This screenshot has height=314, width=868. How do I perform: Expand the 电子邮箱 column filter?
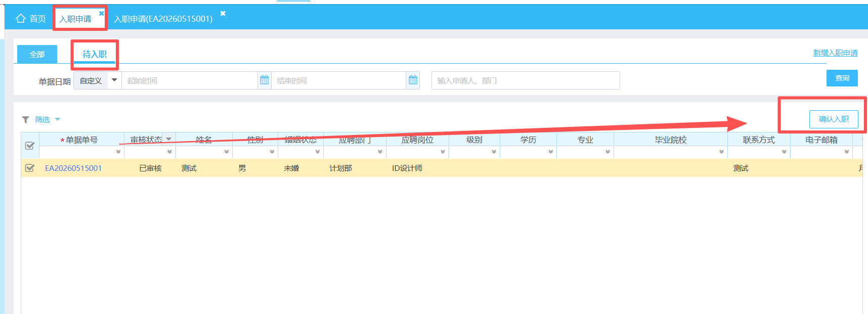point(847,152)
